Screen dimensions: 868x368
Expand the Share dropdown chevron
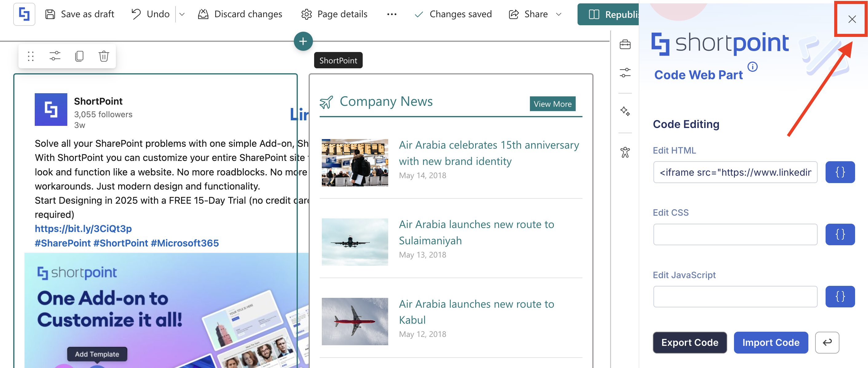pos(559,14)
